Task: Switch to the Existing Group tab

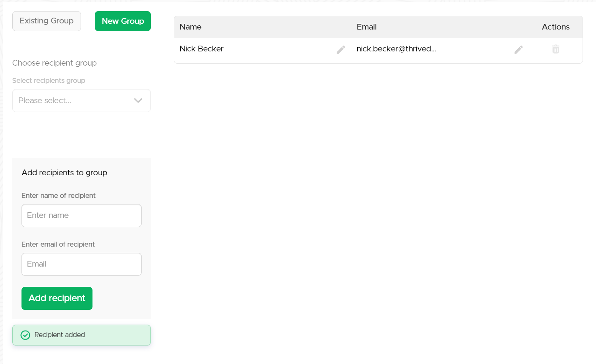Action: [x=46, y=21]
